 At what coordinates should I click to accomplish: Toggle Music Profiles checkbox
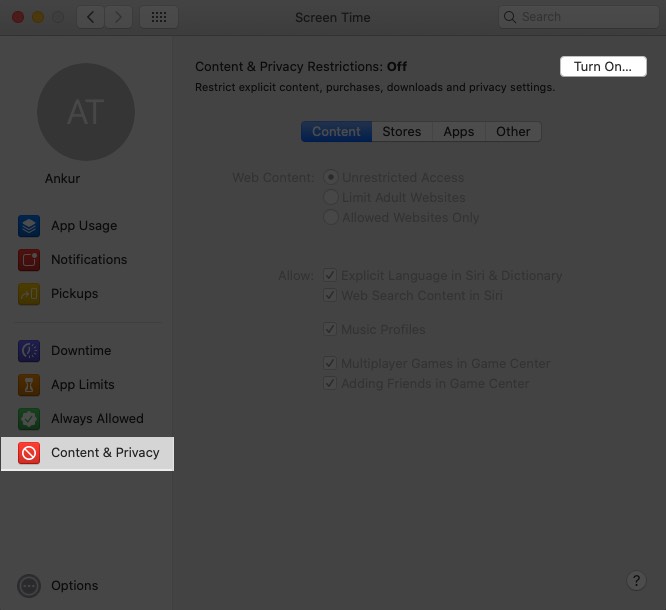[330, 329]
